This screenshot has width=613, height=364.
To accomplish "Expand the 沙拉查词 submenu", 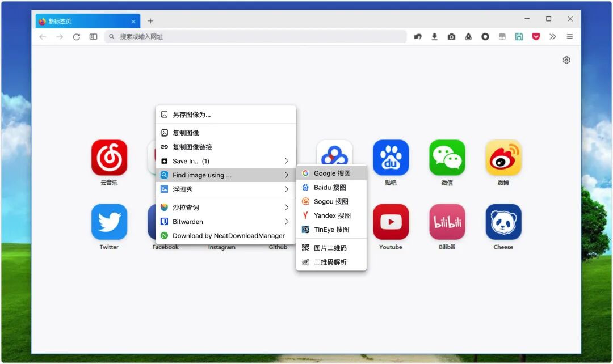I will tap(226, 208).
